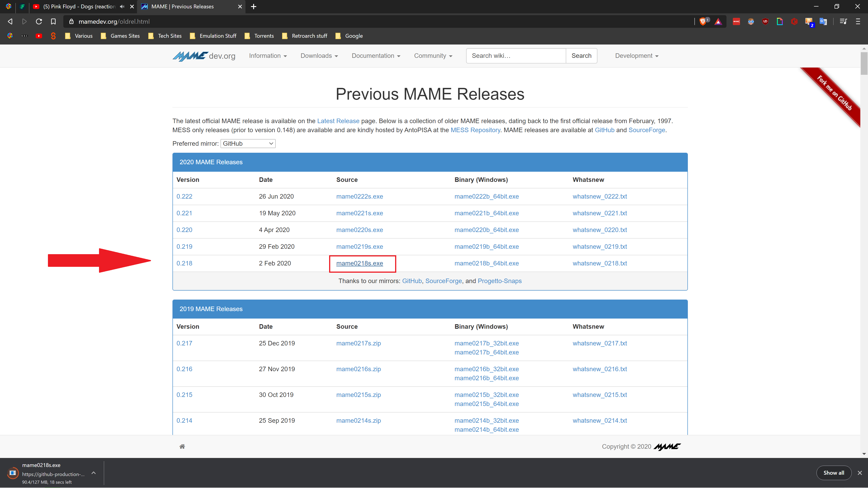Click the red hexagon extension icon

794,21
